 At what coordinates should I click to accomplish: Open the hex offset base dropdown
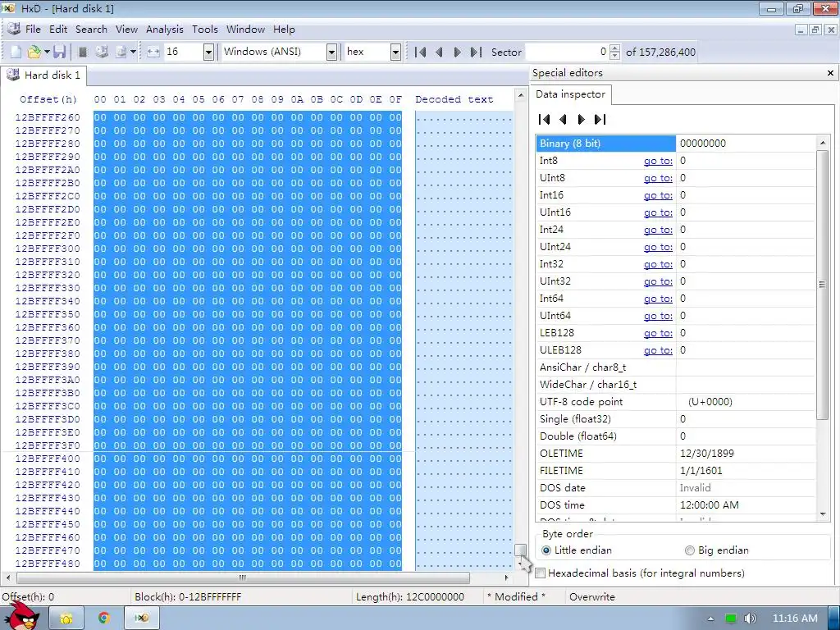395,52
